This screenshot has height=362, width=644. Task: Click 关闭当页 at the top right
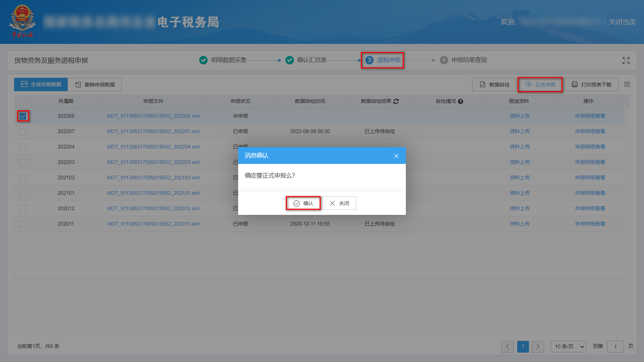pos(622,21)
